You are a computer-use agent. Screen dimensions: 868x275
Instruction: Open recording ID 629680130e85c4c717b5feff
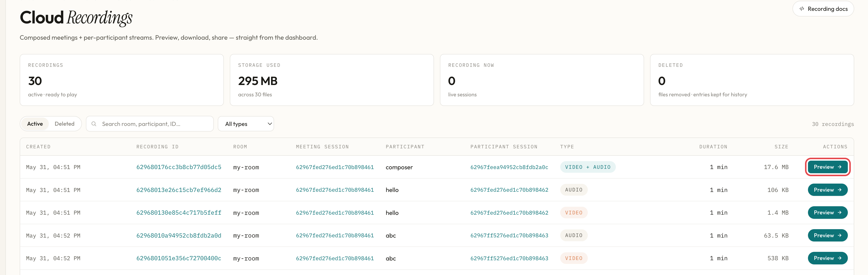[179, 213]
